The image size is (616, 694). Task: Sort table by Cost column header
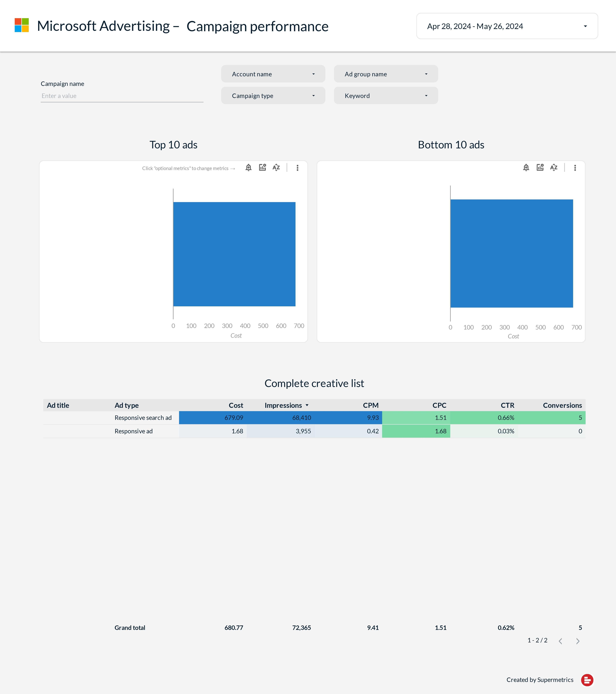(x=236, y=405)
